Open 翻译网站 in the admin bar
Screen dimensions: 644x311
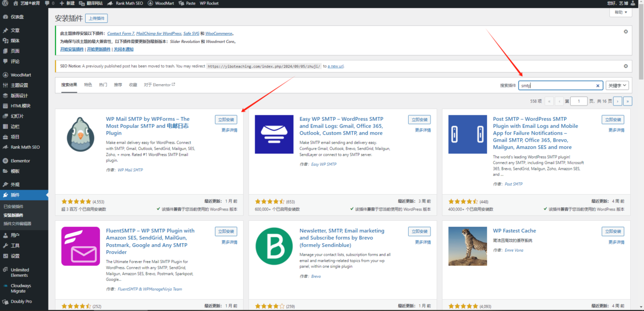(x=91, y=3)
